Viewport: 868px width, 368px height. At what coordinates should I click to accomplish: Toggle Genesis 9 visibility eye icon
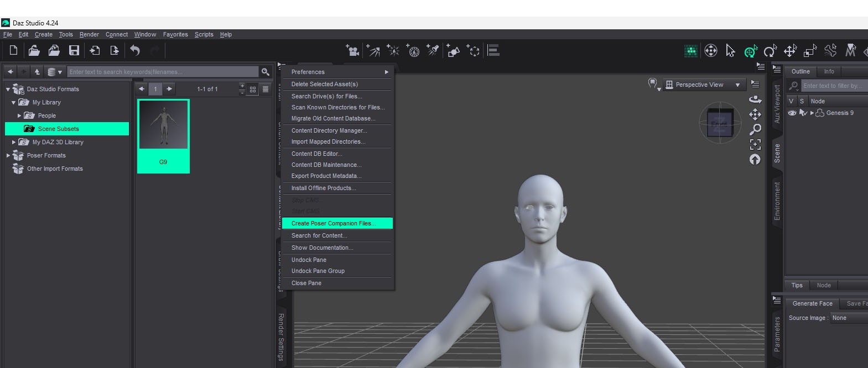[792, 113]
